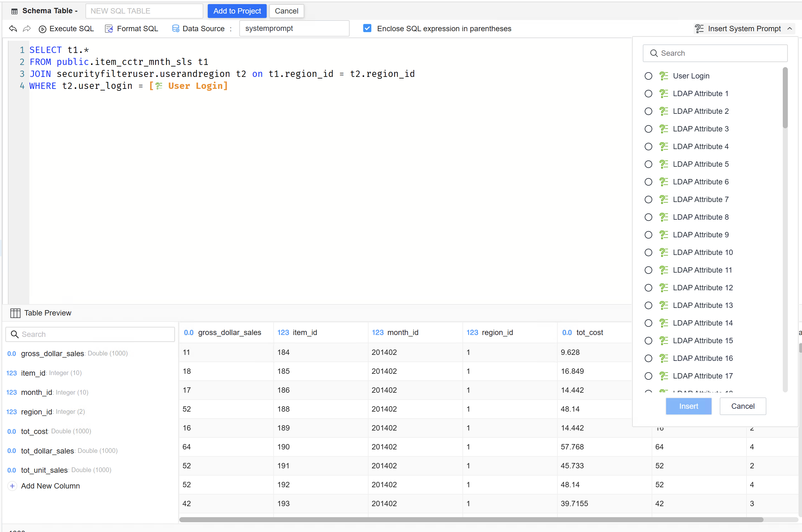Select the LDAP Attribute 5 radio option
This screenshot has height=532, width=802.
tap(648, 164)
